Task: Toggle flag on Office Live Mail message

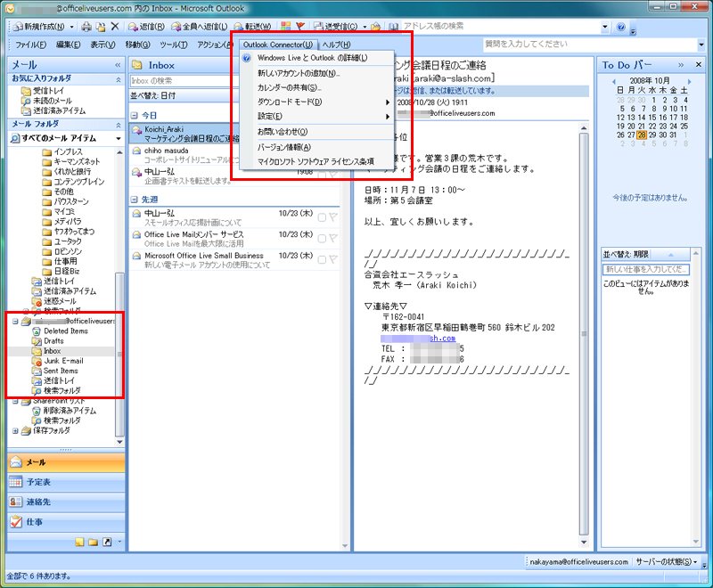Action: 332,239
